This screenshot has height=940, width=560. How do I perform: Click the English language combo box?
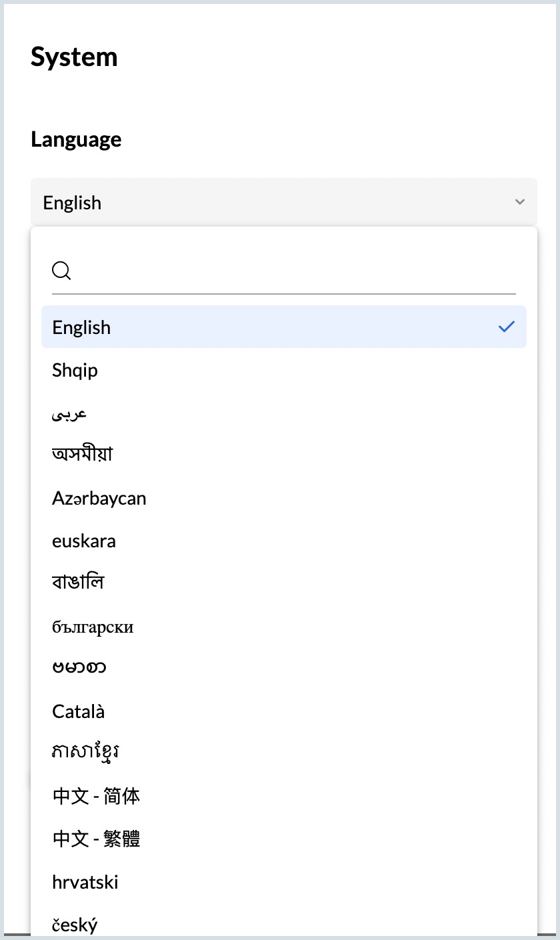coord(267,202)
